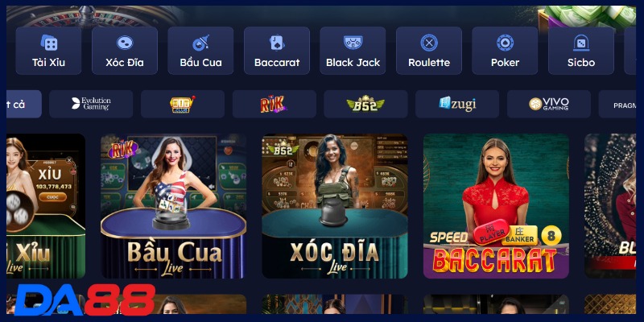Open the Xóc Đĩa Live game thumbnail
644x322 pixels.
[x=335, y=206]
